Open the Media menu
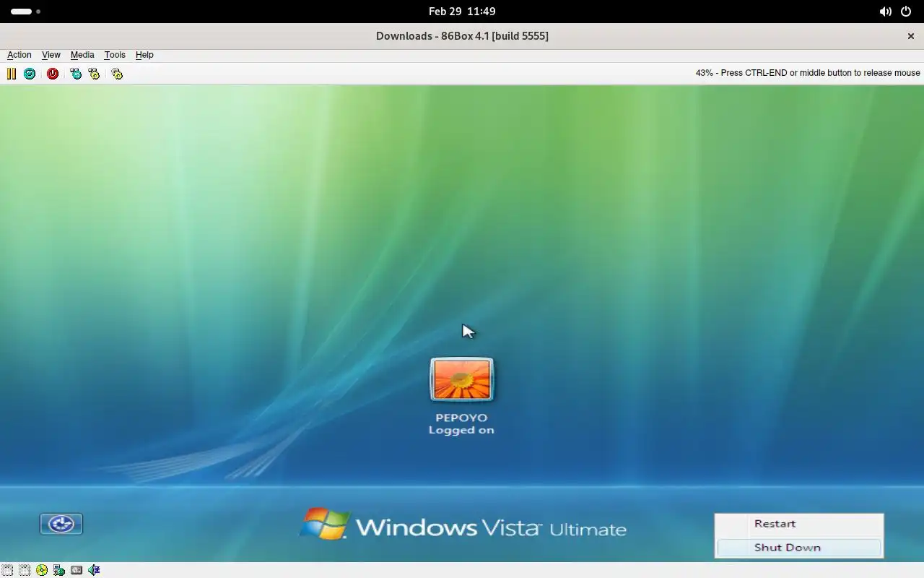 coord(82,55)
